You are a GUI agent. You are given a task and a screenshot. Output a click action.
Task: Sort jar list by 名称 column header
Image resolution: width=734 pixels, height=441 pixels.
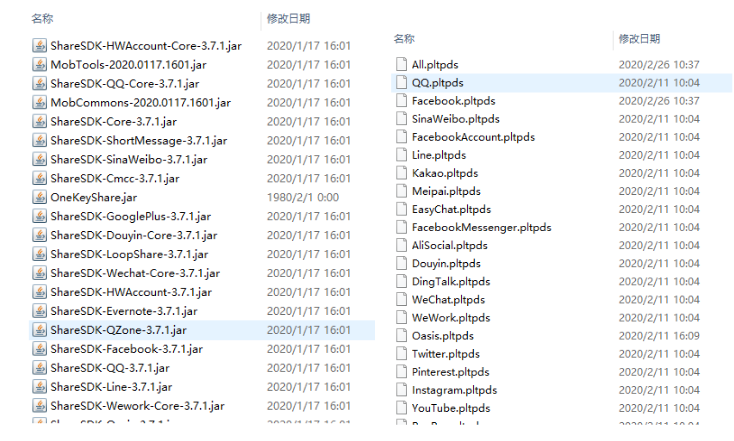click(42, 19)
